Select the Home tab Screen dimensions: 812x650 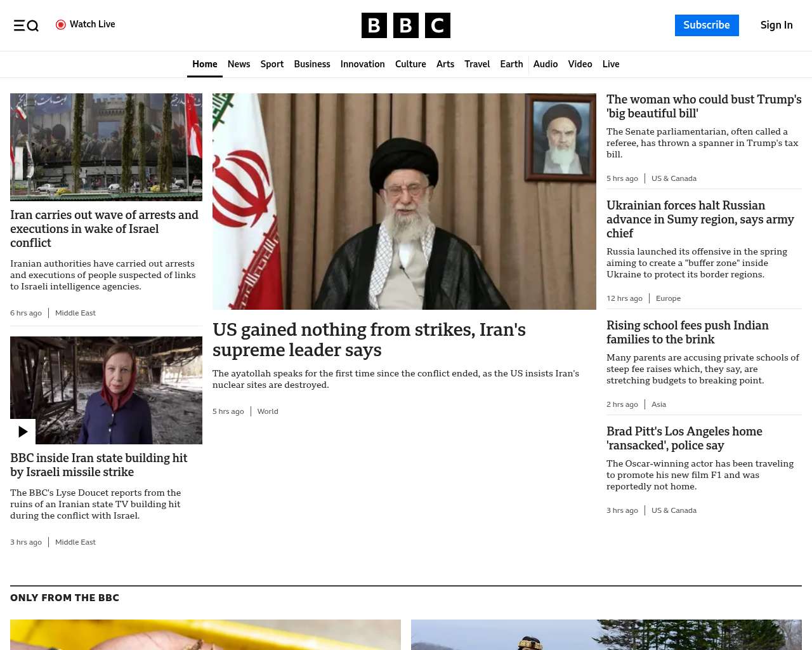click(205, 64)
